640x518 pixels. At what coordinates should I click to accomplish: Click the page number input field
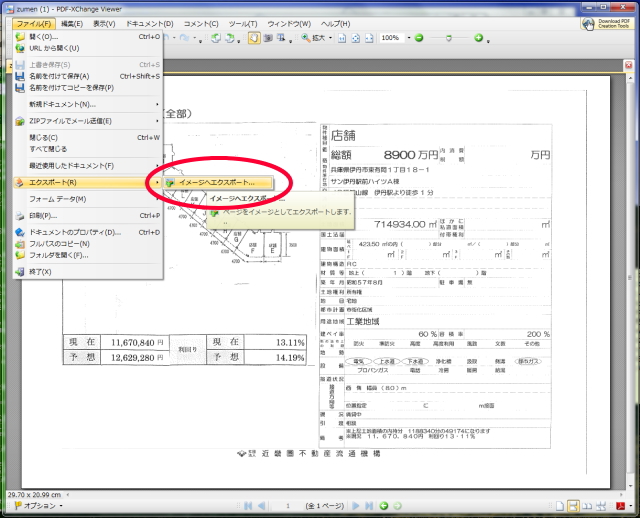click(x=289, y=506)
